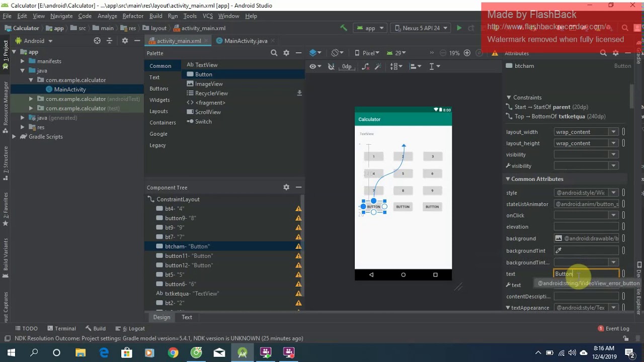
Task: Click the elevation input field
Action: tap(586, 227)
